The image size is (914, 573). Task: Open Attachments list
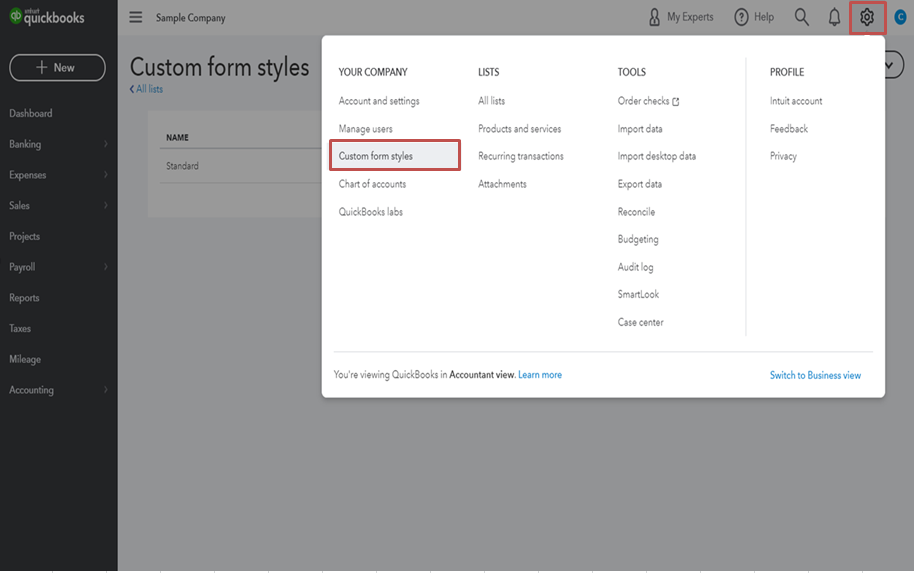[502, 184]
